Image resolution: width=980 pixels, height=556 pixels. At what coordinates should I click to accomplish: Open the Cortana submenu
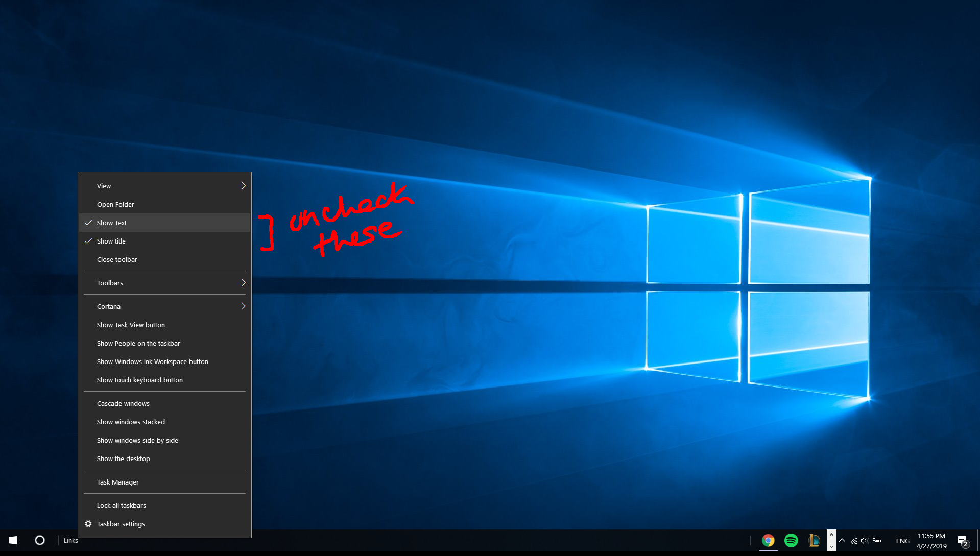164,306
